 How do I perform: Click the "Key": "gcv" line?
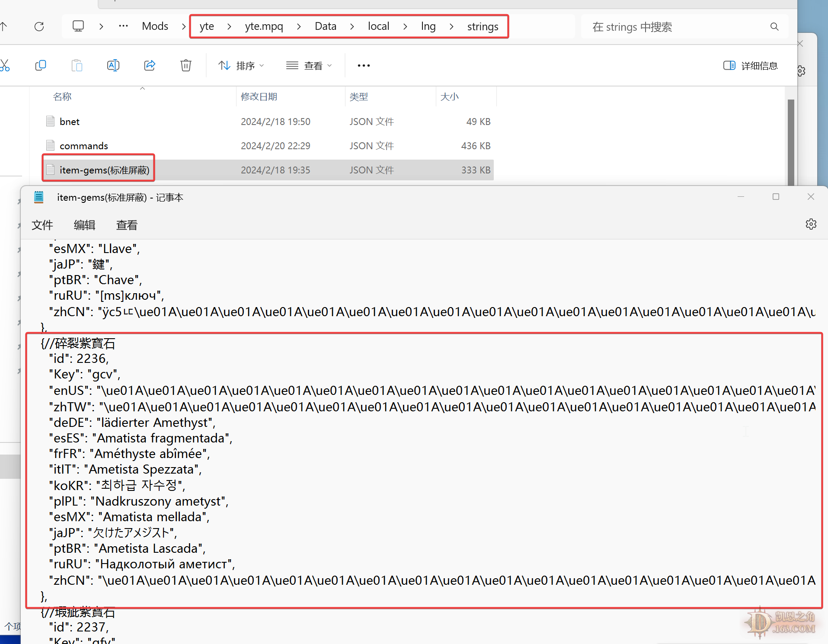(x=85, y=374)
